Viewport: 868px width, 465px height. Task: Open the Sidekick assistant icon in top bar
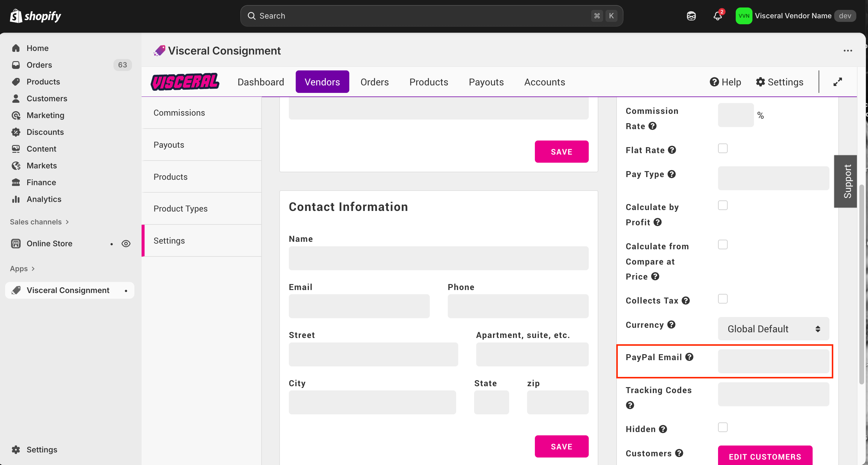(x=691, y=16)
